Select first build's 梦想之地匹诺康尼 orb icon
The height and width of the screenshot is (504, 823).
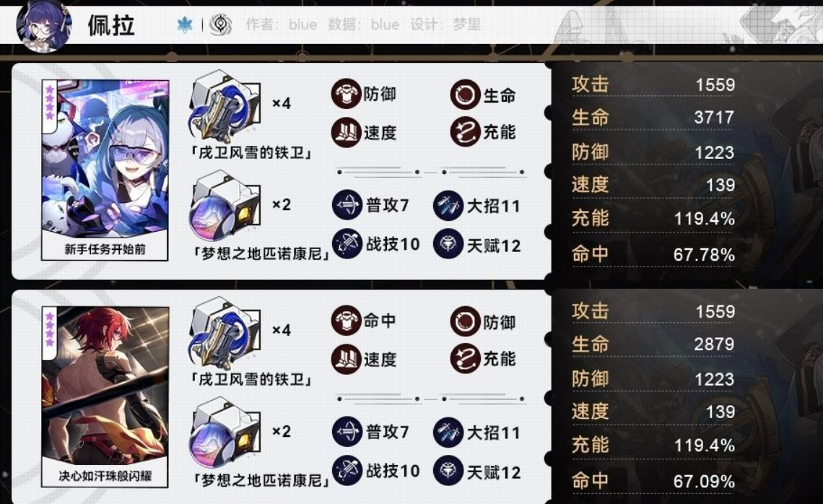pos(225,208)
